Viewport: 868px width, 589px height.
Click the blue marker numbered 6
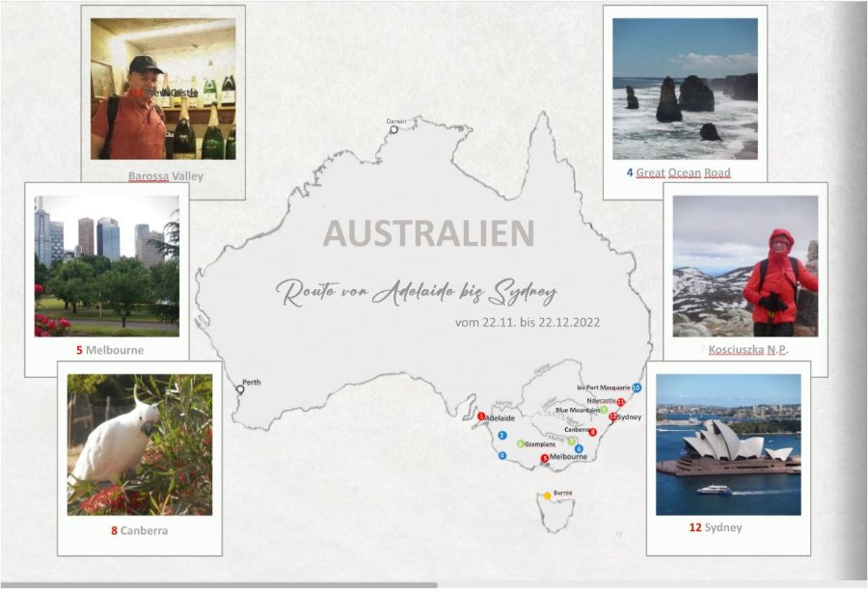click(579, 449)
